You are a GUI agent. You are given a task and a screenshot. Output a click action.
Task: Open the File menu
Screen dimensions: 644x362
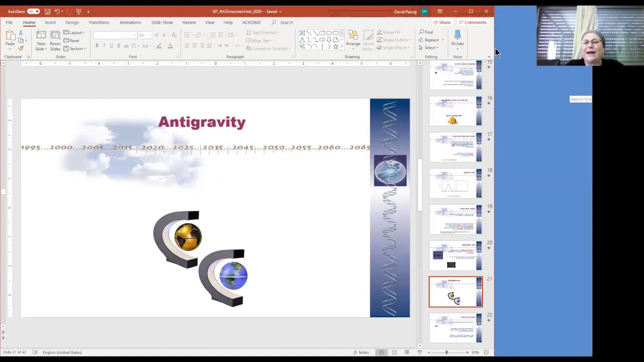pos(9,22)
